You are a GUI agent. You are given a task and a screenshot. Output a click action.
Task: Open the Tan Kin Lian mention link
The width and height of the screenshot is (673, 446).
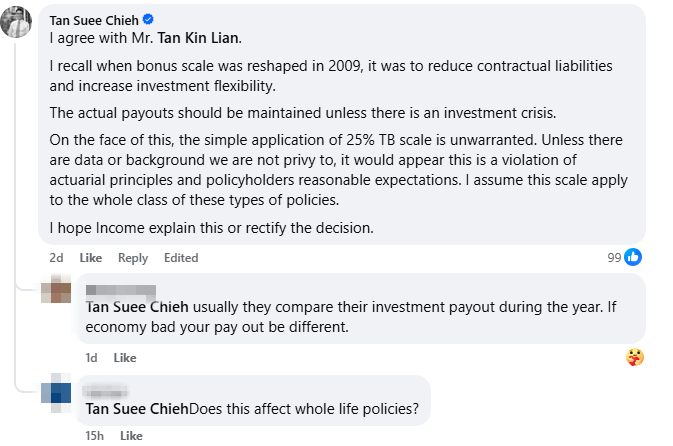pyautogui.click(x=199, y=38)
